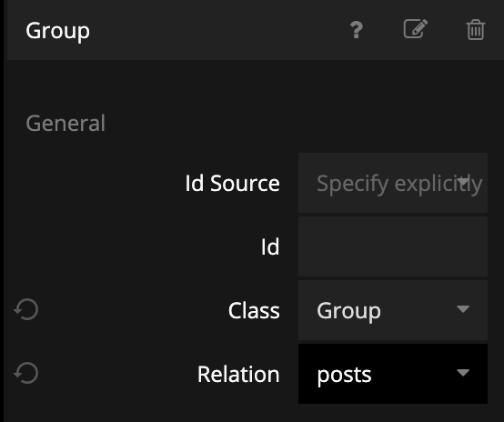Click the Id field label
The image size is (504, 422).
pos(270,246)
